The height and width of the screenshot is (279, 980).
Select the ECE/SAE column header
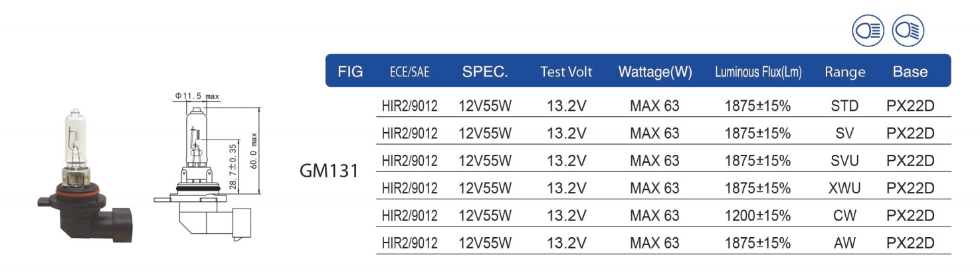(409, 72)
